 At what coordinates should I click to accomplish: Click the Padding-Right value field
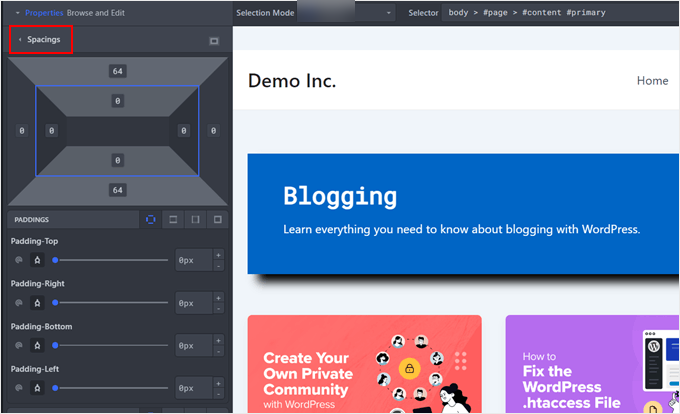pos(194,303)
